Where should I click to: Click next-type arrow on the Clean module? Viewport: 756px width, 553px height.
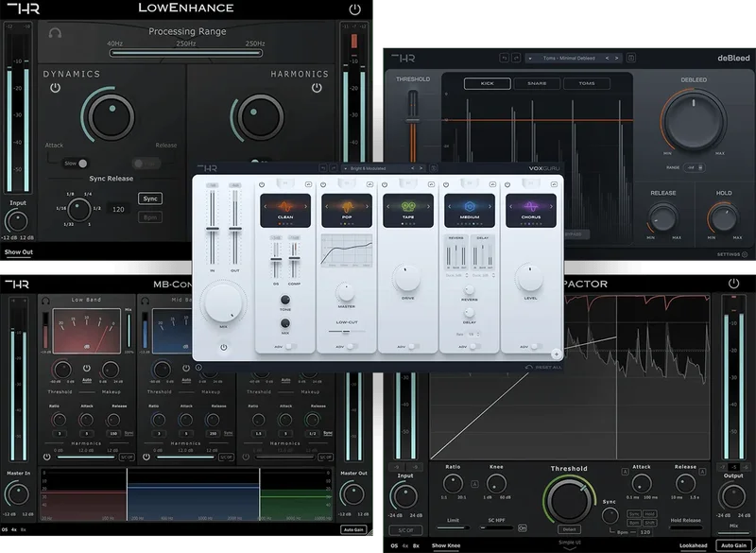pos(305,206)
